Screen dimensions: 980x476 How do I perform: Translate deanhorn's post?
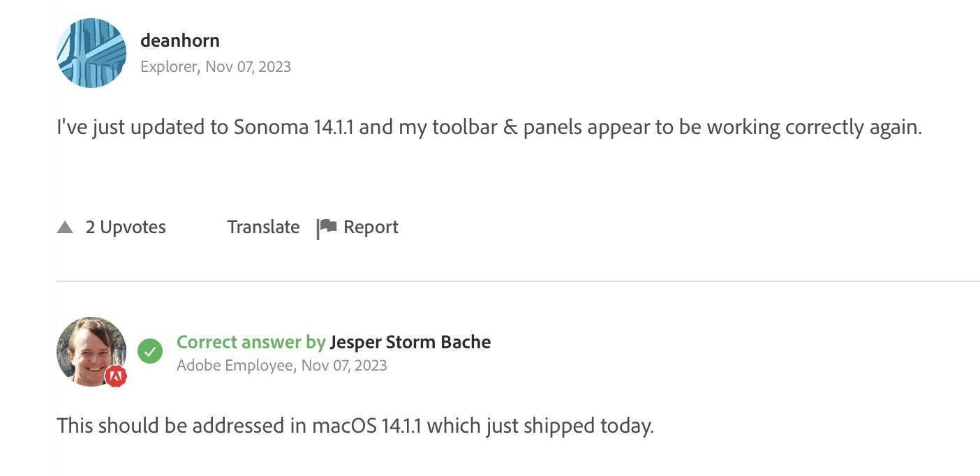[x=263, y=228]
